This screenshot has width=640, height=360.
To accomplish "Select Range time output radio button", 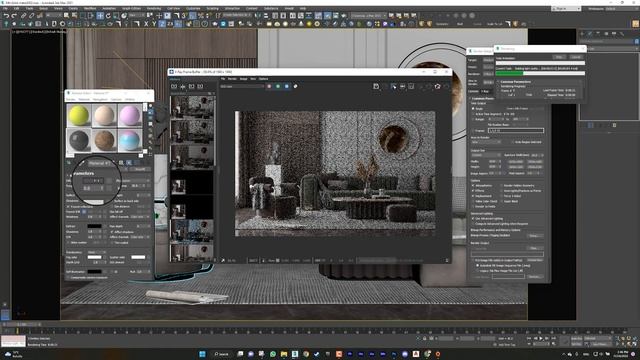I will pyautogui.click(x=473, y=119).
